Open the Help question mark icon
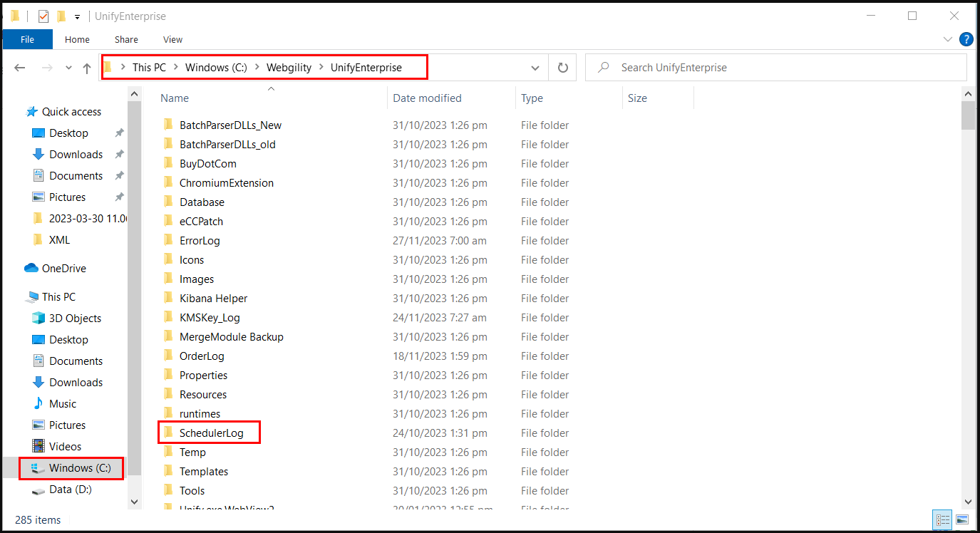The height and width of the screenshot is (533, 980). click(966, 39)
